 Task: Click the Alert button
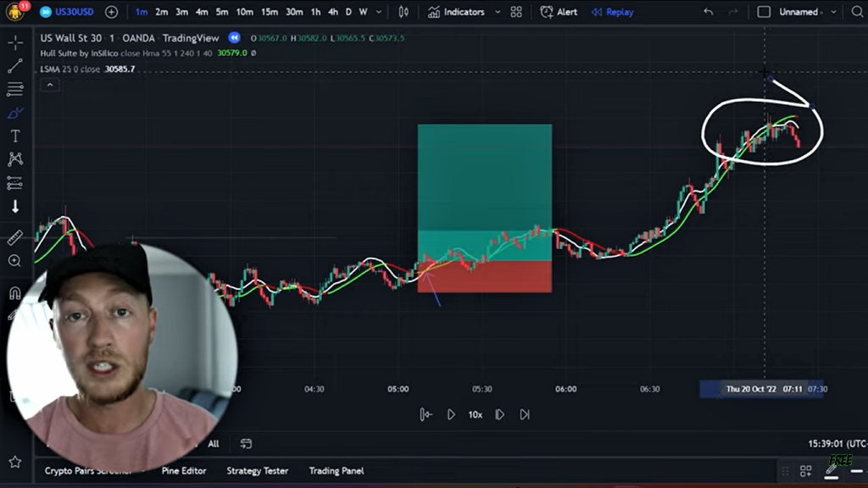pyautogui.click(x=559, y=12)
